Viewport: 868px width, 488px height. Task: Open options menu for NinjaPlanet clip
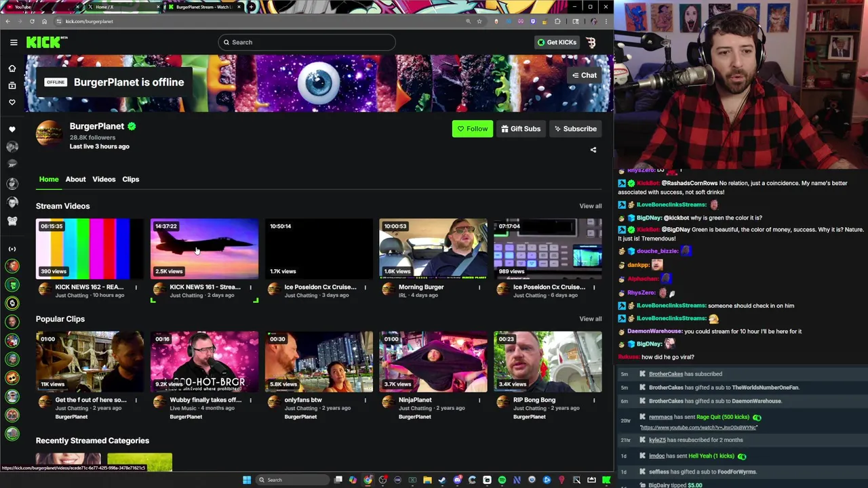pos(479,401)
